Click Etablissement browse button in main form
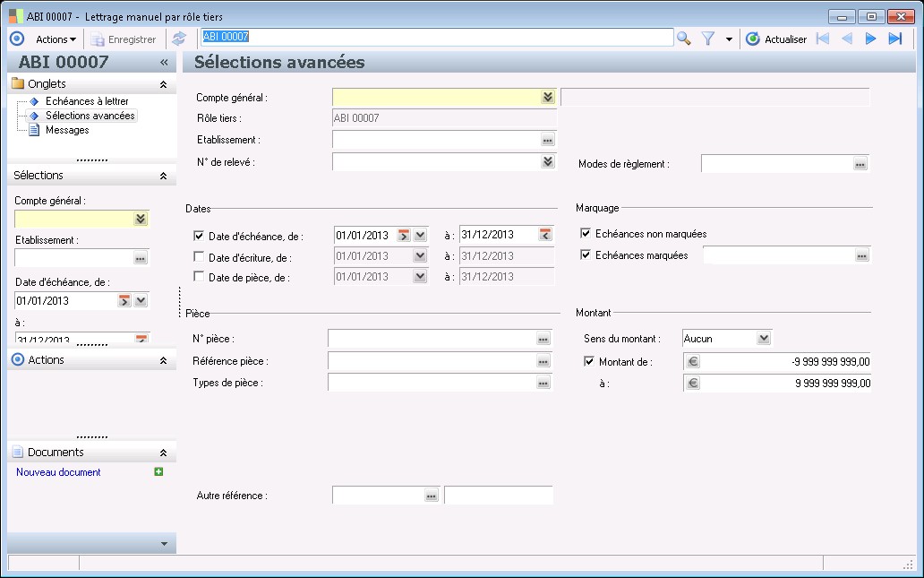The image size is (924, 578). click(547, 140)
